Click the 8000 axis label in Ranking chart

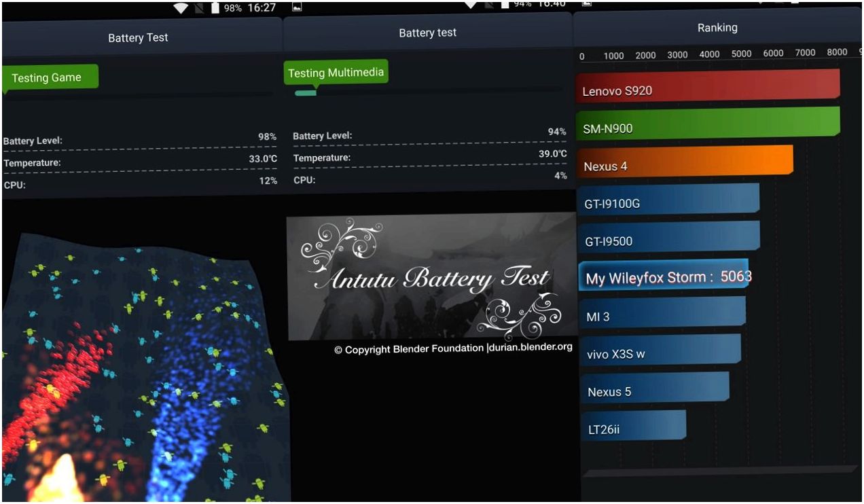837,52
